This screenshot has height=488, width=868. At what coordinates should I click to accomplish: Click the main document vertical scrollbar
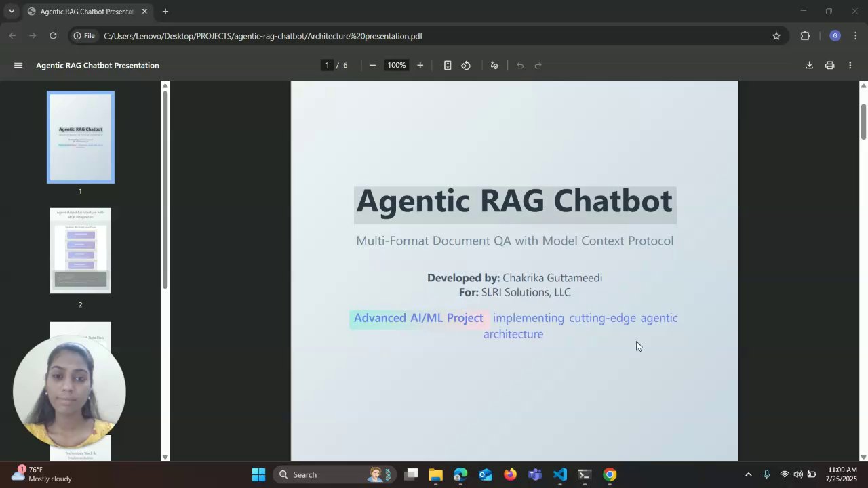click(x=863, y=122)
